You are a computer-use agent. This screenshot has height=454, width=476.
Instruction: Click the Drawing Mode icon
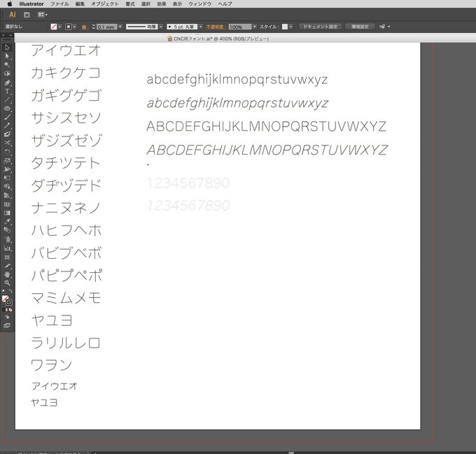pyautogui.click(x=7, y=317)
